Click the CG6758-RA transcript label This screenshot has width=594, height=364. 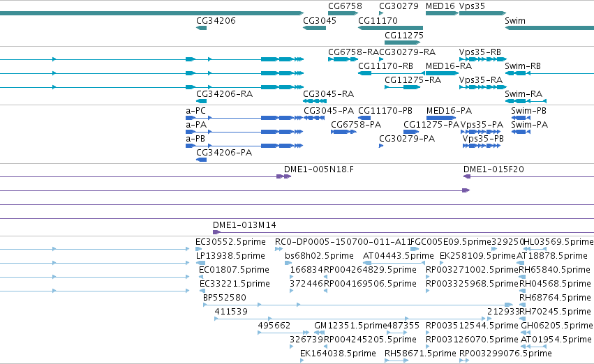click(353, 52)
